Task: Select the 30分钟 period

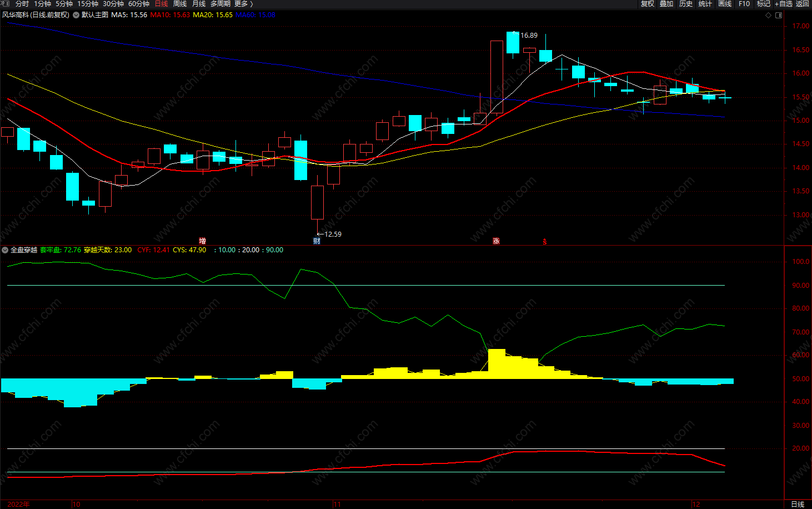Action: coord(113,4)
